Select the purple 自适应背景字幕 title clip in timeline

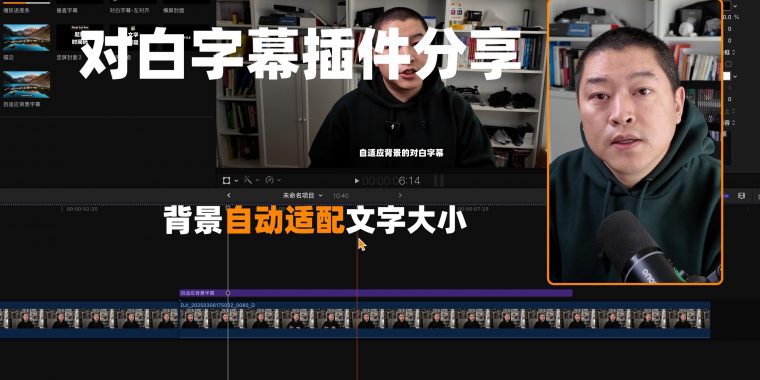pos(376,293)
